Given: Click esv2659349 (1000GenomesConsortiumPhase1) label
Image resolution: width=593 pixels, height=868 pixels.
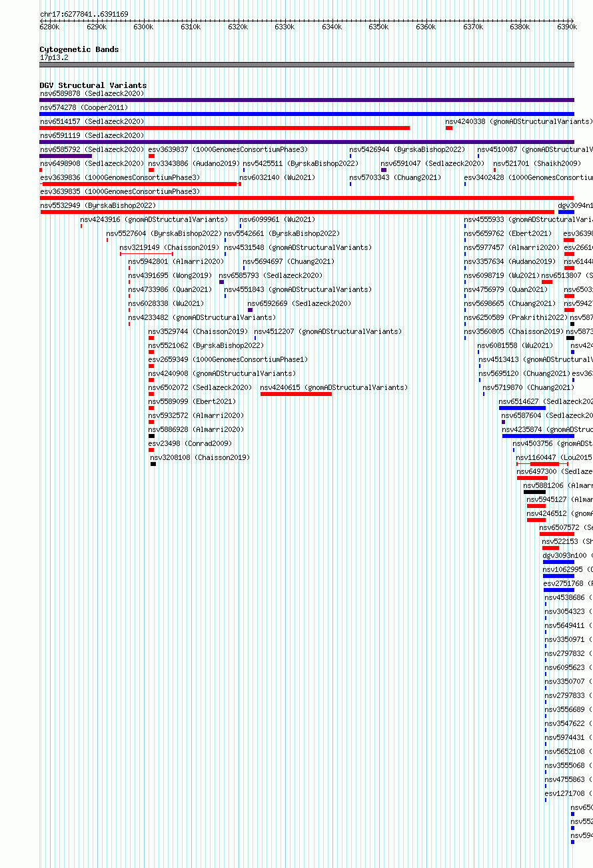Looking at the screenshot, I should 228,359.
